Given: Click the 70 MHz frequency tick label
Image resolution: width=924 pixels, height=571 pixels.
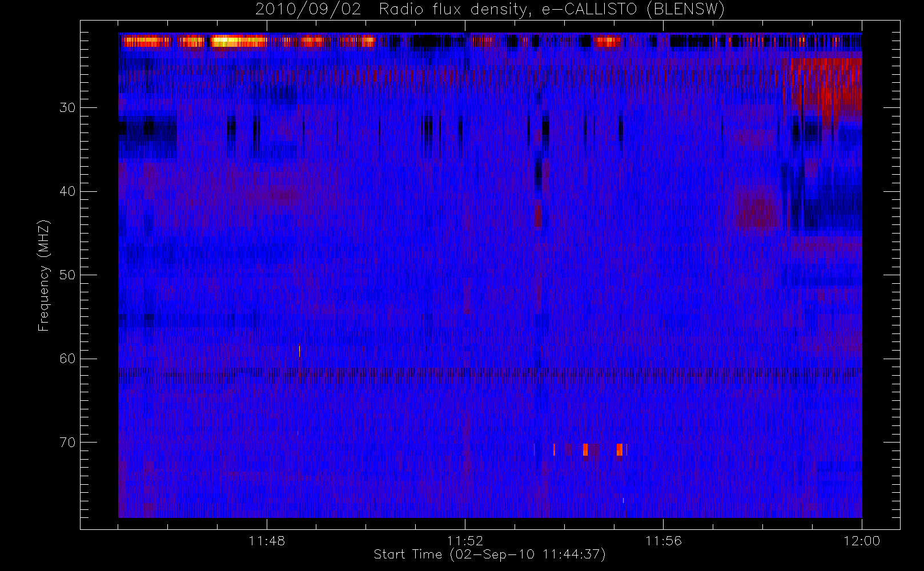Looking at the screenshot, I should (x=67, y=442).
